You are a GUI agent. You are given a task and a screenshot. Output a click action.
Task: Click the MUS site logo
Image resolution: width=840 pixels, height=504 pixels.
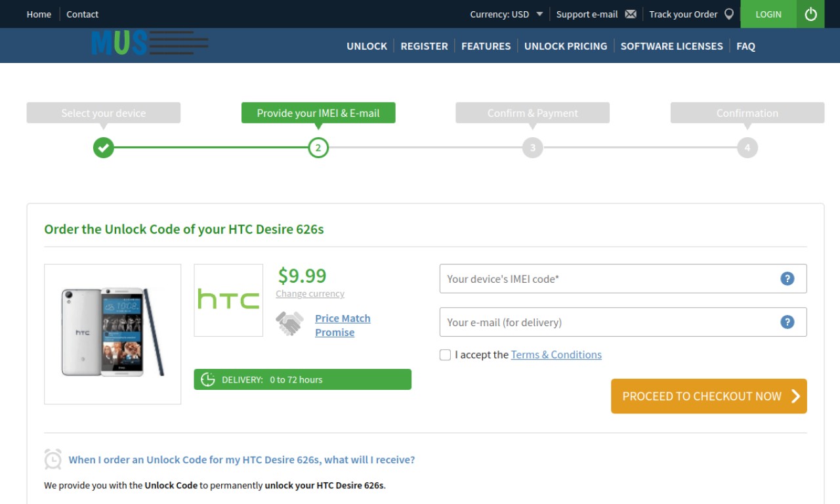click(150, 43)
